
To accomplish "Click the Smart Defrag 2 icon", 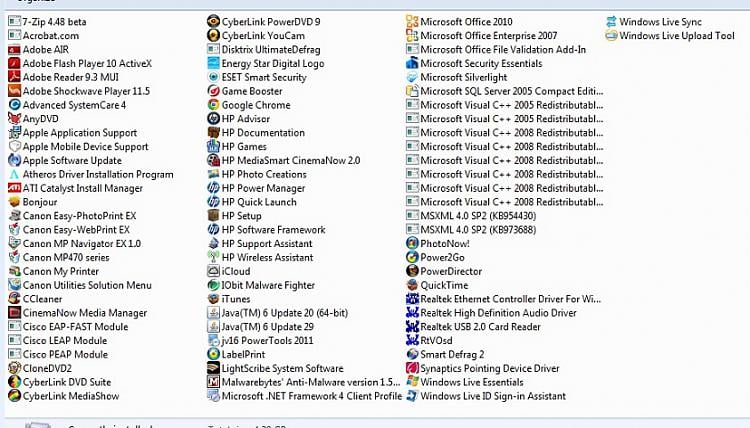I will [x=412, y=354].
